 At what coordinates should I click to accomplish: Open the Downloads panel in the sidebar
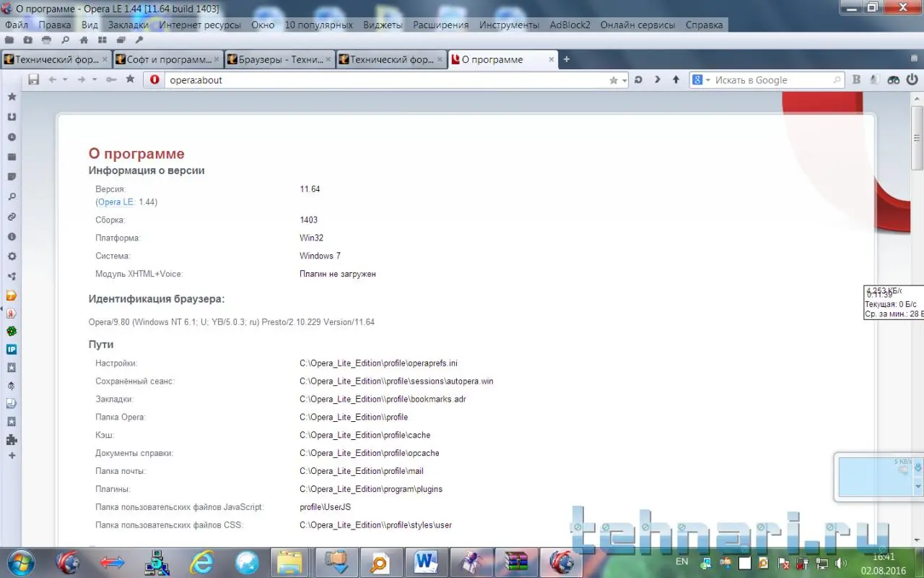click(x=12, y=117)
